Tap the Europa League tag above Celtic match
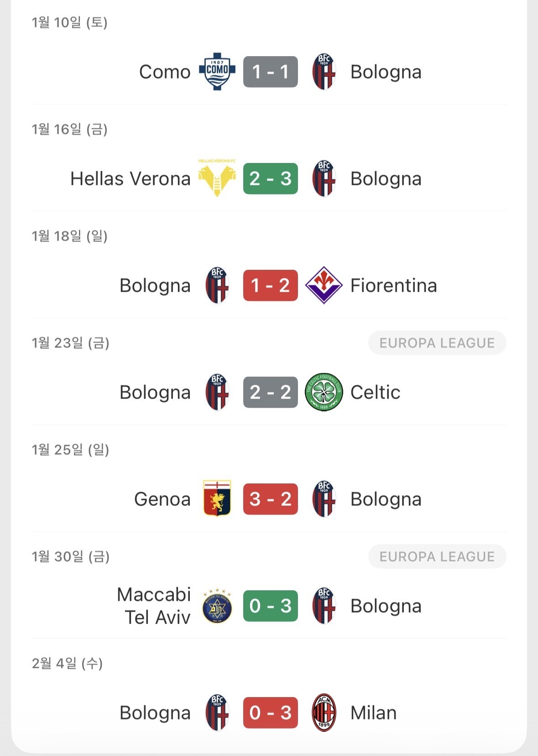This screenshot has height=756, width=538. click(x=437, y=343)
